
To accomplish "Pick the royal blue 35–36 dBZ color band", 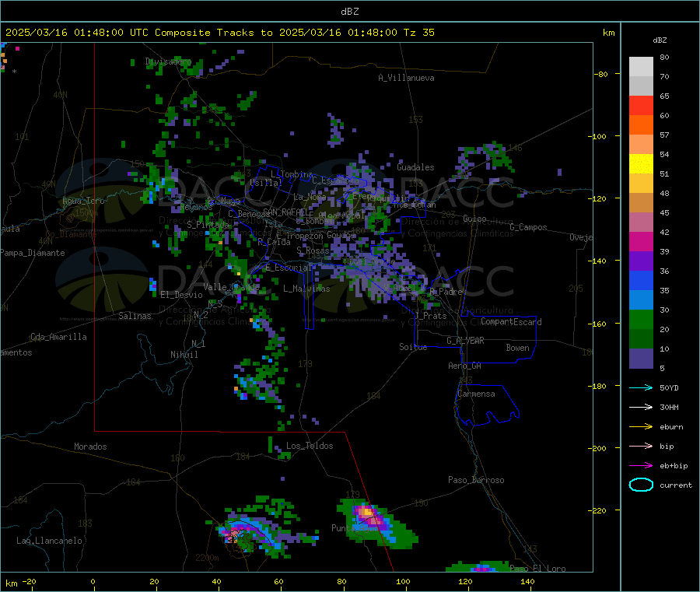I will 641,280.
